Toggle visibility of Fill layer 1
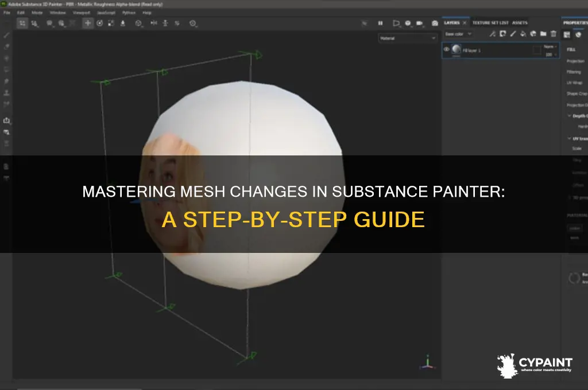The image size is (588, 390). click(x=447, y=49)
